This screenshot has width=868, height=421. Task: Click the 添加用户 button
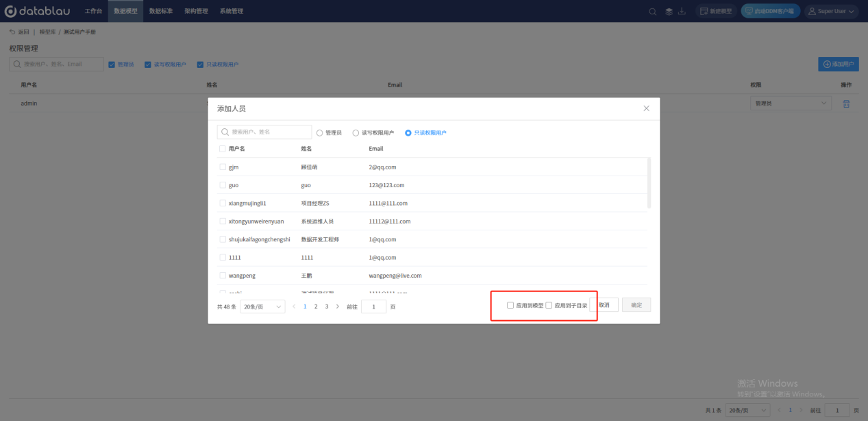839,64
